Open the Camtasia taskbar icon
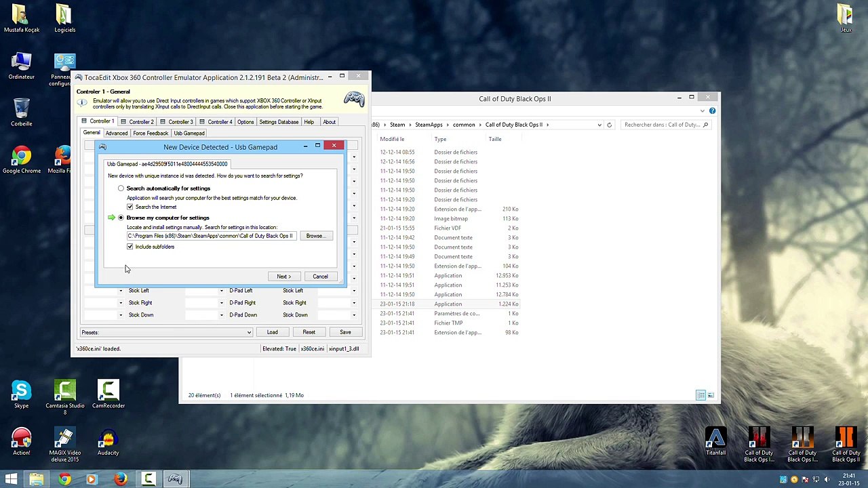Image resolution: width=868 pixels, height=488 pixels. click(x=148, y=480)
